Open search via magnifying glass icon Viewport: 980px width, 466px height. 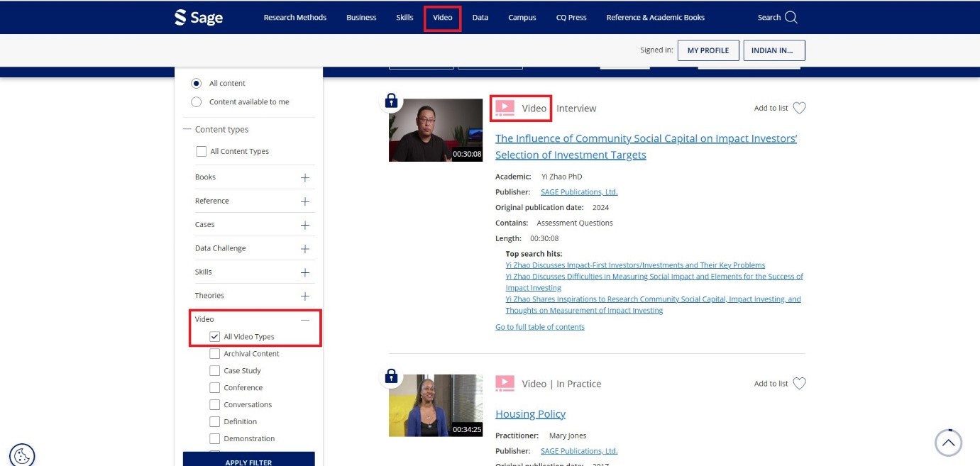(791, 18)
